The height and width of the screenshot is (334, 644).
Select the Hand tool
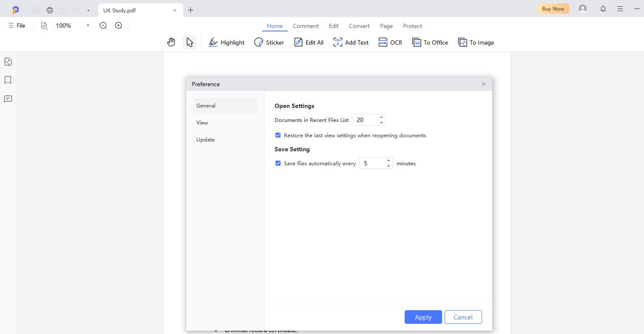171,42
